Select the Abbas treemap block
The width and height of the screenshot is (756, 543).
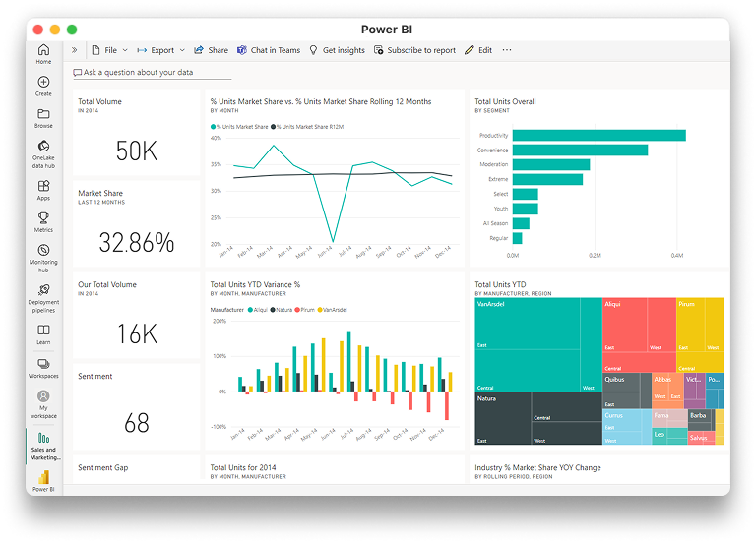pyautogui.click(x=667, y=391)
